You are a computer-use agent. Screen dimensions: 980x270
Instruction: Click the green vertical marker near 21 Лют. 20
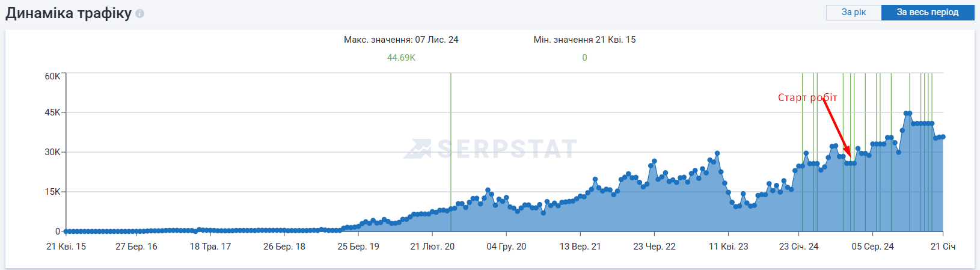click(451, 152)
